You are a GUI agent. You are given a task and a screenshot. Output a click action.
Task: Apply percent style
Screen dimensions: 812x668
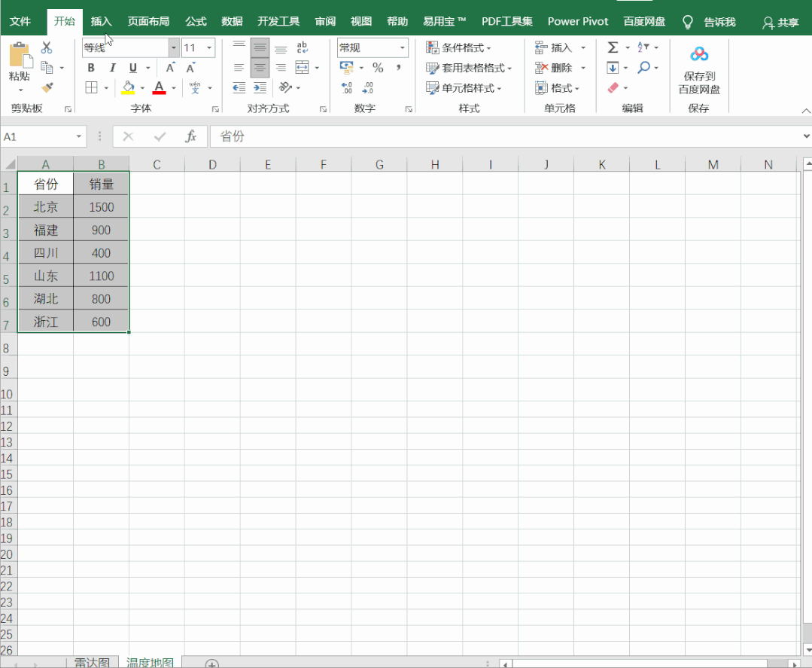(x=378, y=67)
